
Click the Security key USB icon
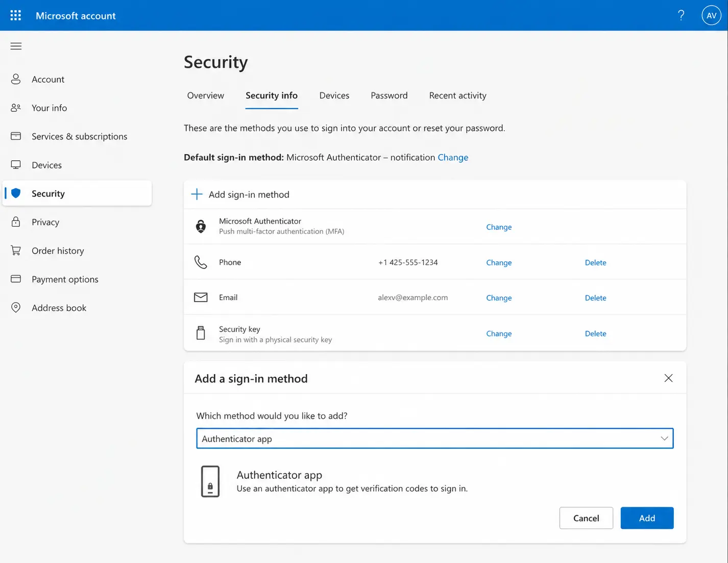201,333
